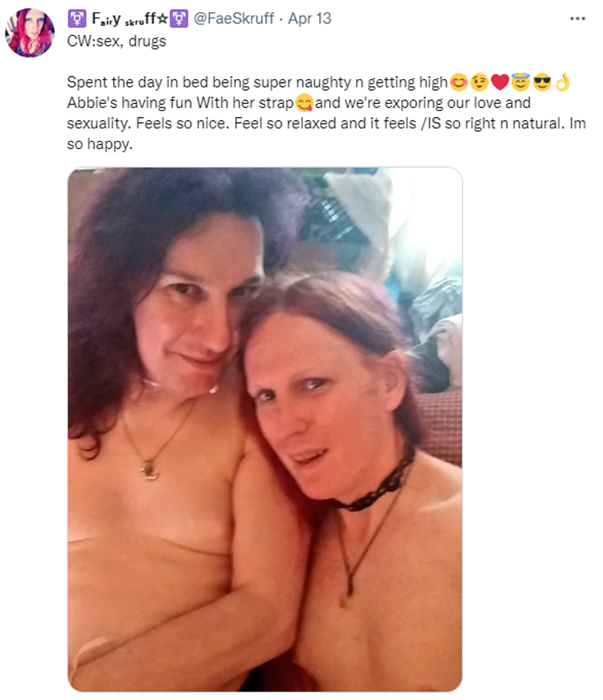
Task: Click the sunglasses face emoji
Action: coord(542,83)
